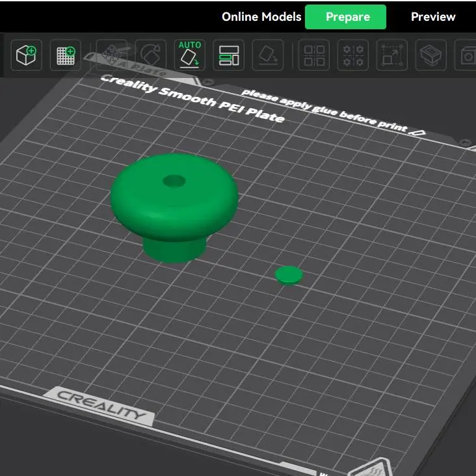The height and width of the screenshot is (476, 476).
Task: Click the Creality Smooth PEI Plate text
Action: tap(192, 98)
